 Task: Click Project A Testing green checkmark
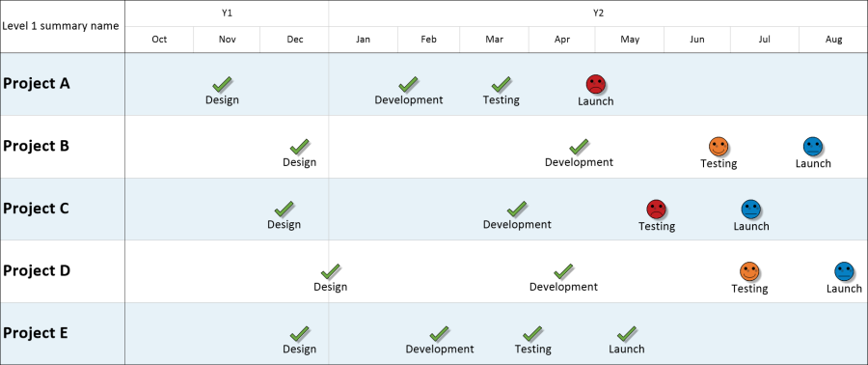[x=501, y=84]
